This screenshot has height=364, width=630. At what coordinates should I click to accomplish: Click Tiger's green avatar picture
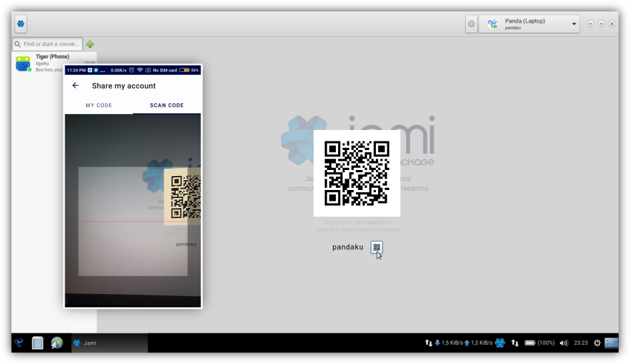tap(23, 63)
